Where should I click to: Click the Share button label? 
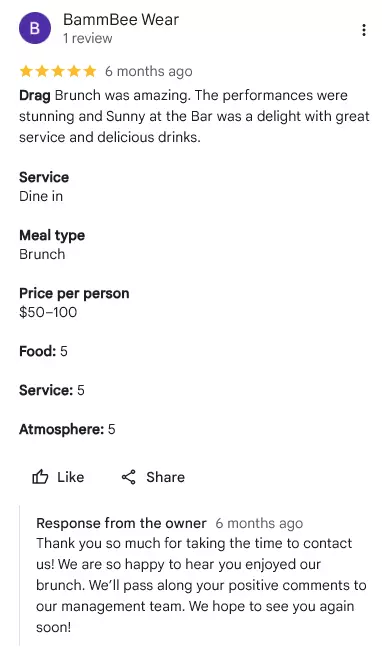point(165,477)
